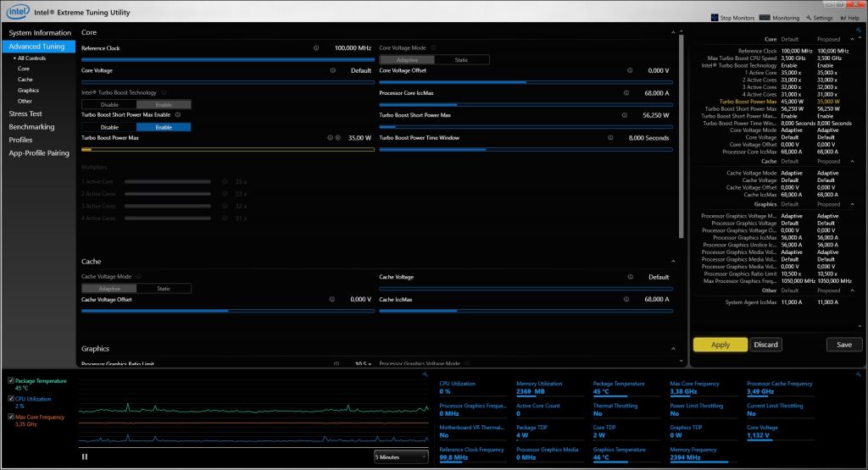Uncheck Max Core Frequency graph checkbox
Screen dimensions: 868x470
[11, 417]
